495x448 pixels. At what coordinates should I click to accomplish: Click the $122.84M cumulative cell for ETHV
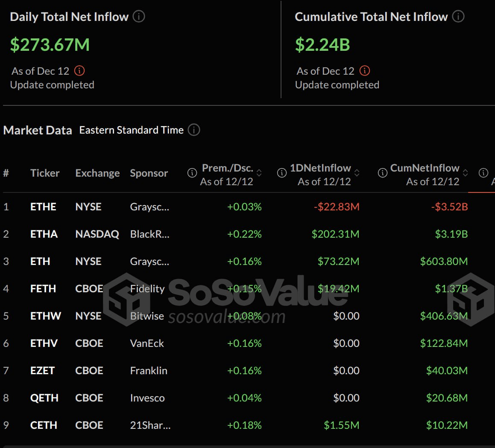click(x=444, y=343)
